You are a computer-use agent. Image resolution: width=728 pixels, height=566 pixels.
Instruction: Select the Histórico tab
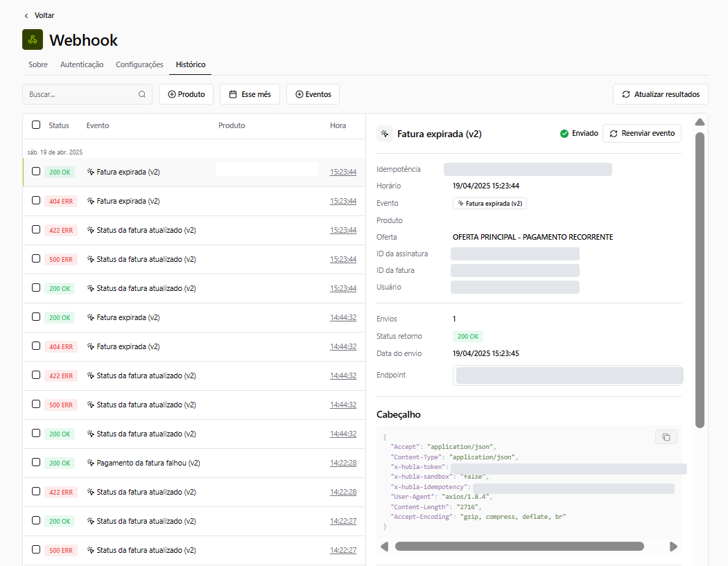191,64
